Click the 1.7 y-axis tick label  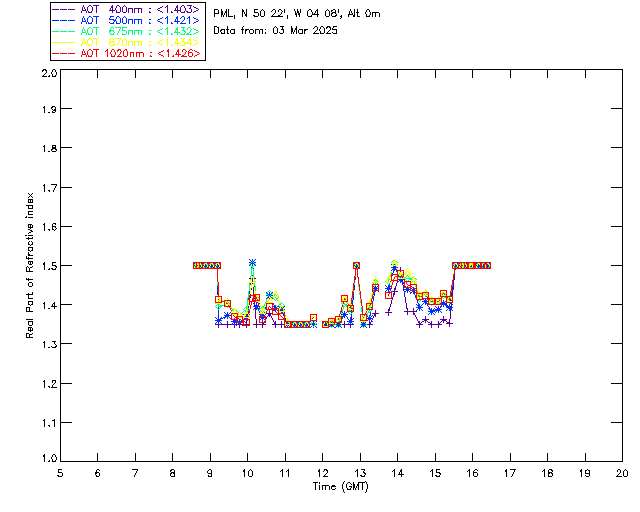pos(49,188)
